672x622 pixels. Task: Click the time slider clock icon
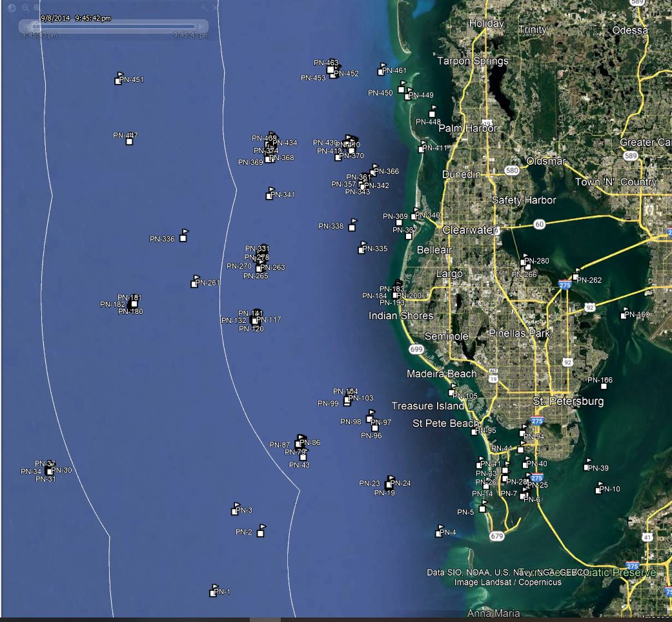coord(12,8)
